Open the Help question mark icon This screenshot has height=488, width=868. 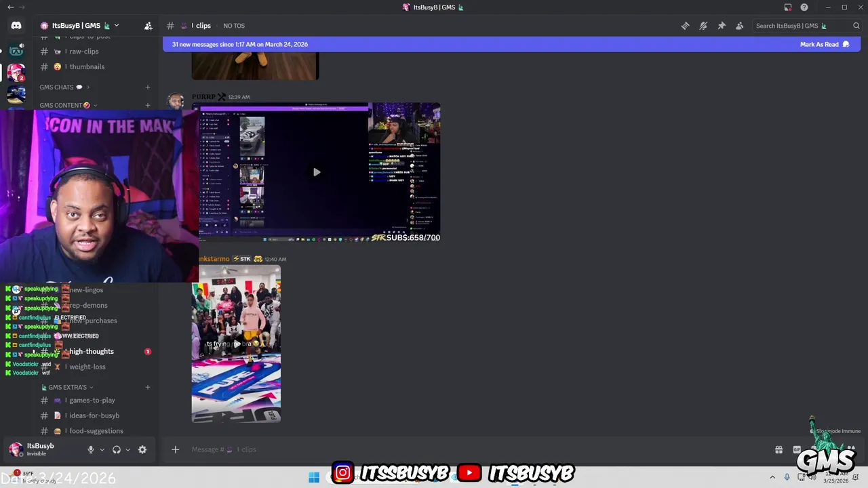pyautogui.click(x=804, y=7)
